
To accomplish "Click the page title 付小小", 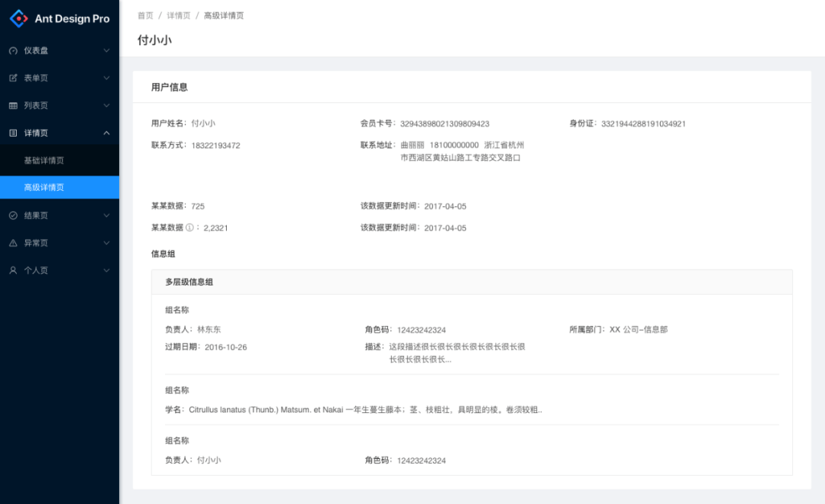I will point(154,40).
